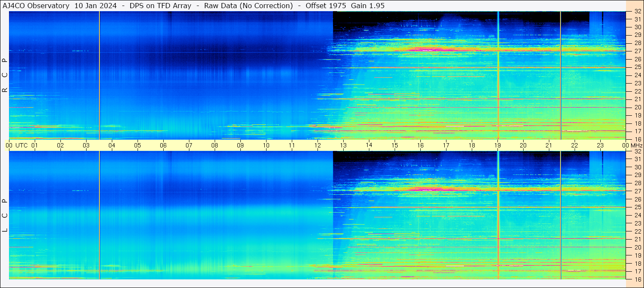644x288 pixels.
Task: Click the 23 hour label on time axis
Action: coord(600,145)
